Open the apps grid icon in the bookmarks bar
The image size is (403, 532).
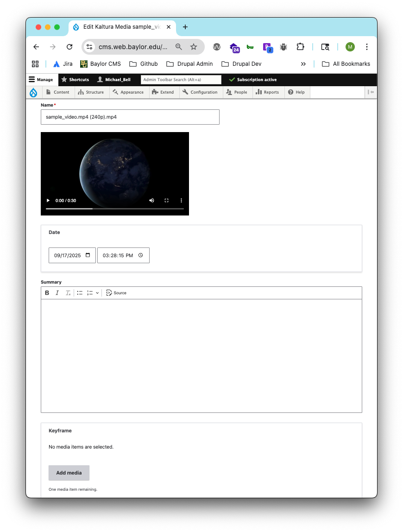pyautogui.click(x=35, y=64)
